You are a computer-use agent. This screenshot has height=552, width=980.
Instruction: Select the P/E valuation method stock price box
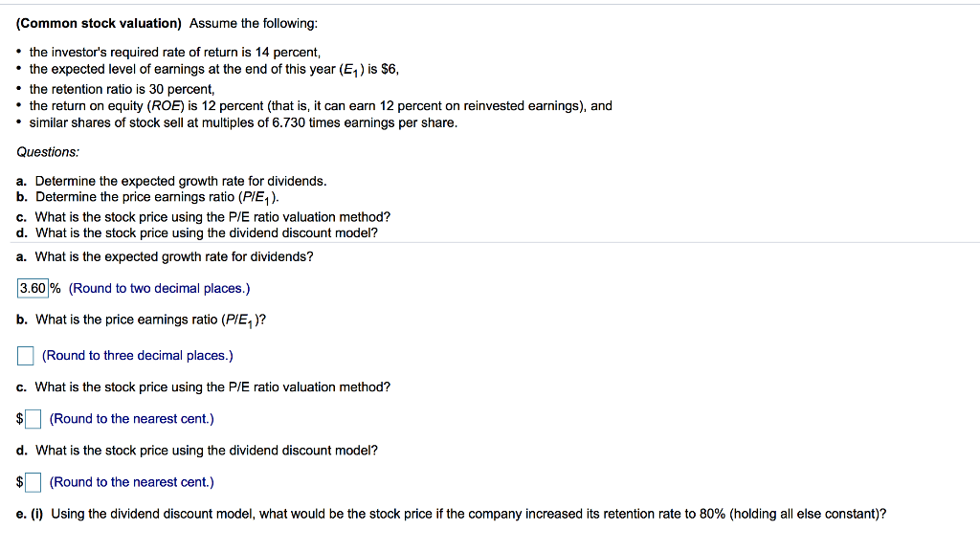pyautogui.click(x=33, y=418)
